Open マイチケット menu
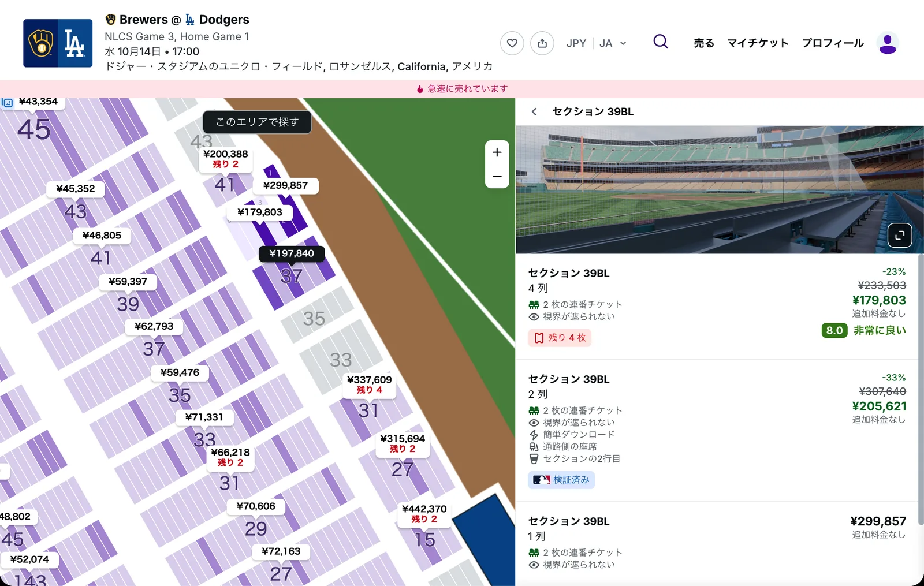The height and width of the screenshot is (586, 924). coord(758,43)
